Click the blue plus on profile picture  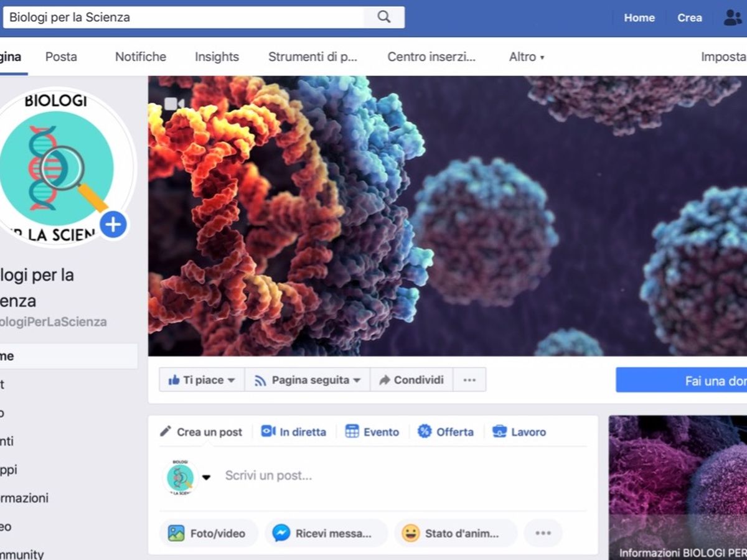click(113, 225)
